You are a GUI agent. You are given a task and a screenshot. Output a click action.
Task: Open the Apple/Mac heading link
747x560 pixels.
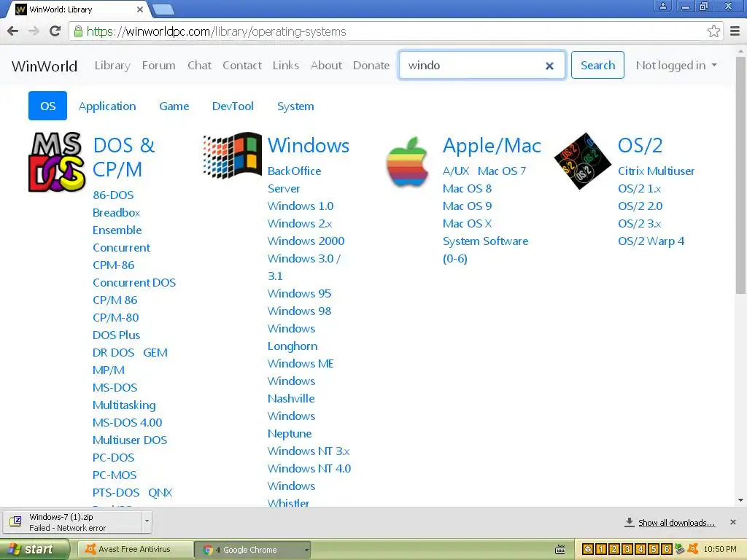point(492,146)
